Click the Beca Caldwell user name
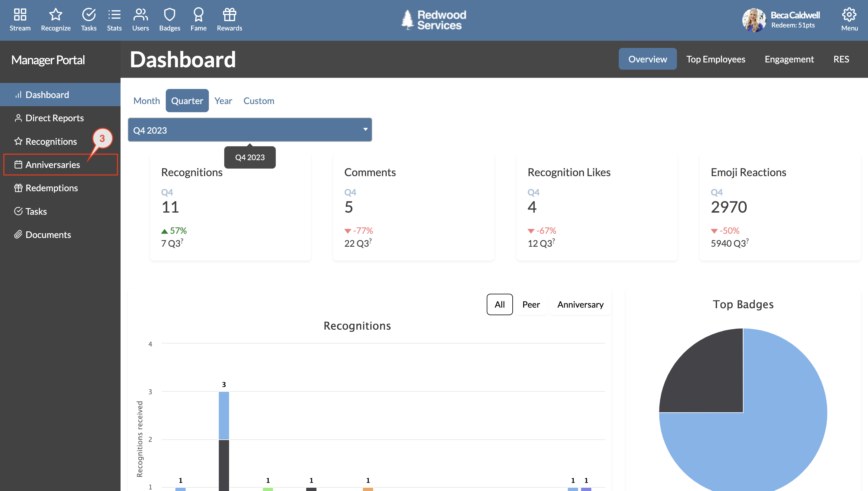 [x=795, y=15]
